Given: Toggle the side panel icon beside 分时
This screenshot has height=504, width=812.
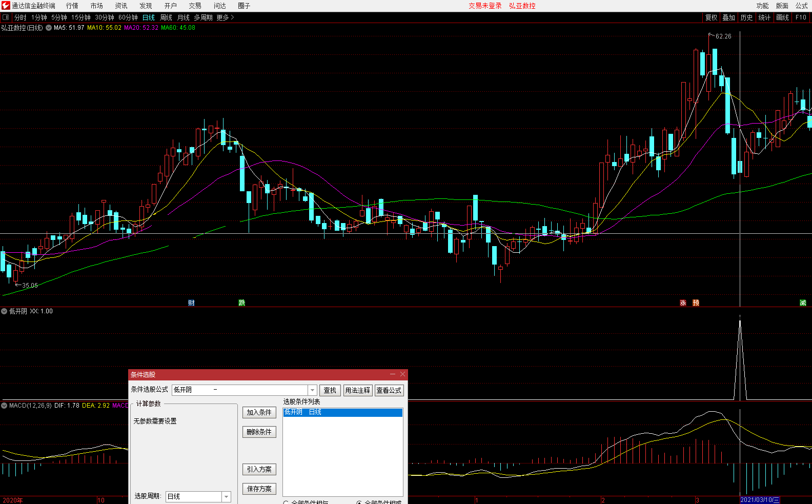Looking at the screenshot, I should (x=6, y=17).
